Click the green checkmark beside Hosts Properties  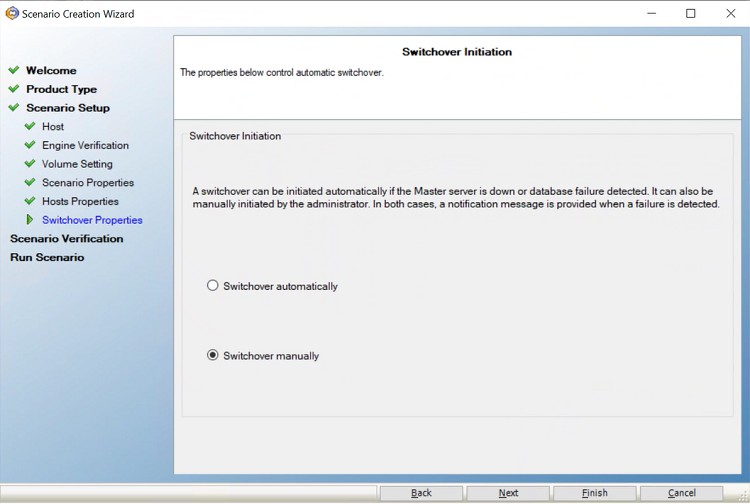(x=30, y=201)
